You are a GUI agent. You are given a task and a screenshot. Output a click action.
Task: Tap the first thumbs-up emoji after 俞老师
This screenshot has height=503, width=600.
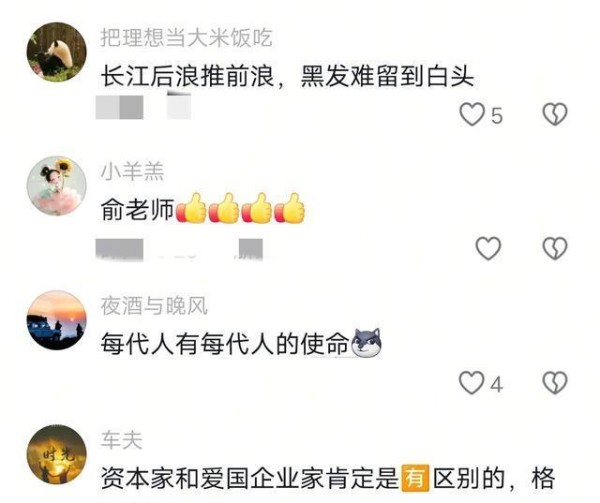191,208
